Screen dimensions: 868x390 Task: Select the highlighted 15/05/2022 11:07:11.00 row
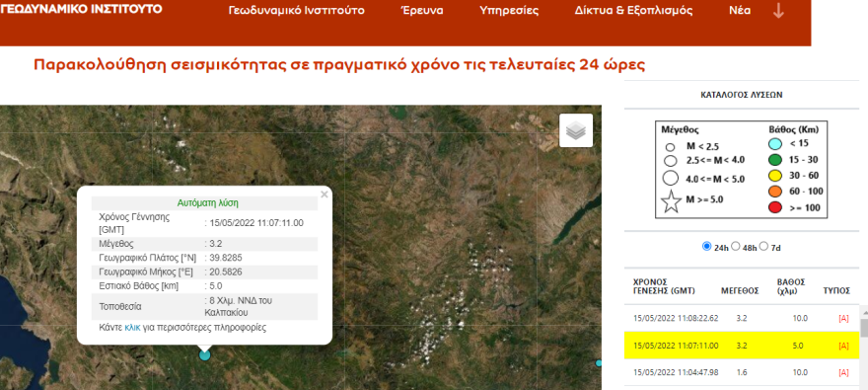(x=741, y=346)
